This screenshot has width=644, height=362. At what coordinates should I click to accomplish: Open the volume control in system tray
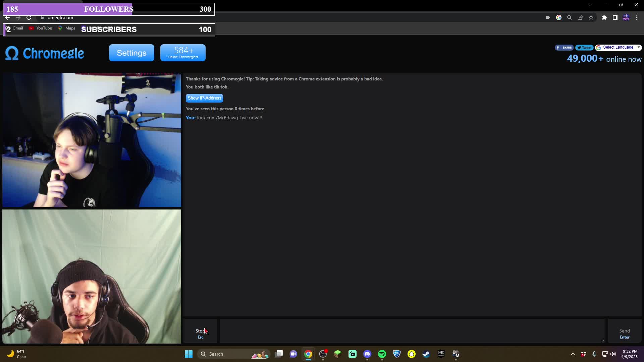tap(613, 354)
